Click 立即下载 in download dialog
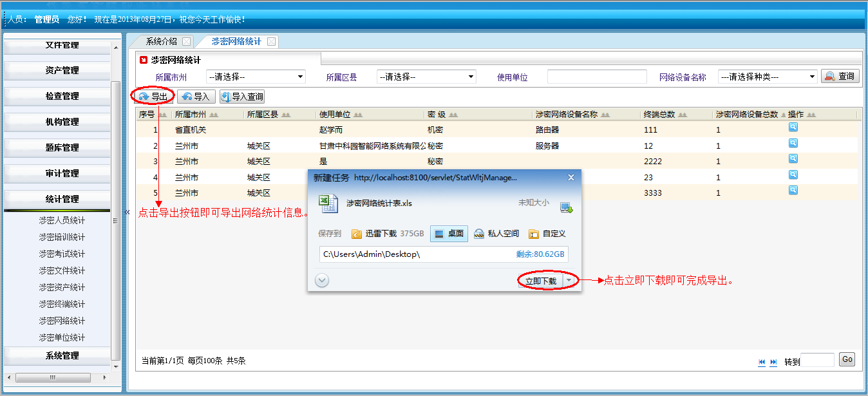The width and height of the screenshot is (868, 396). 540,281
